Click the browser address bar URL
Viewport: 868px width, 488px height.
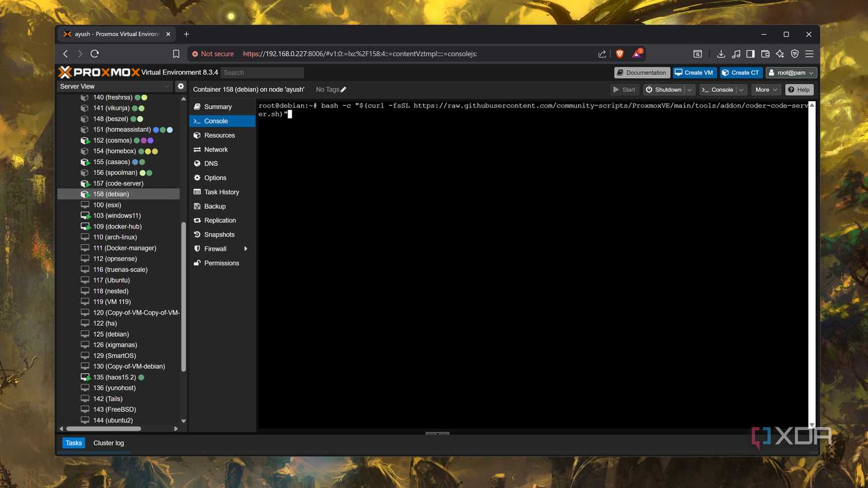[360, 54]
